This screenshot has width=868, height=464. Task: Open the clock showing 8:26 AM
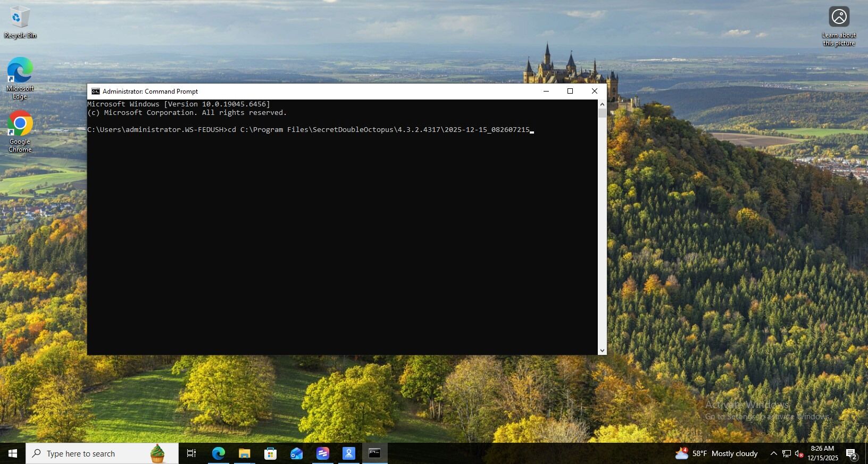pyautogui.click(x=822, y=453)
